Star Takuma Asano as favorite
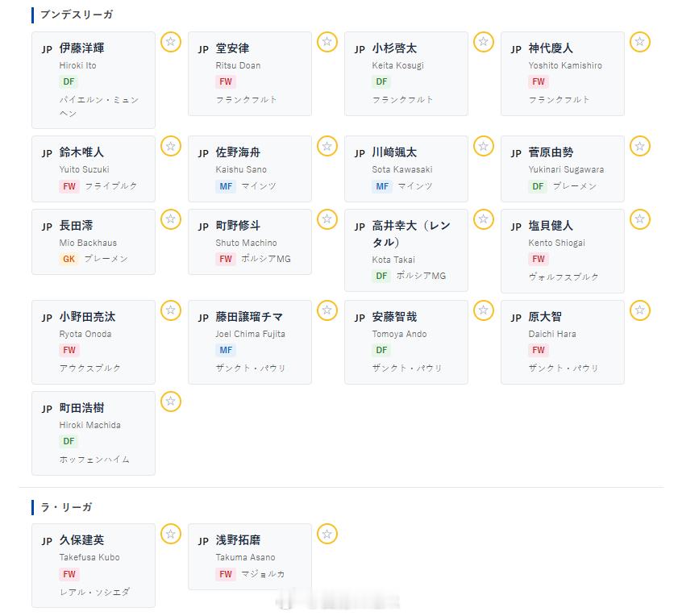 pos(327,535)
